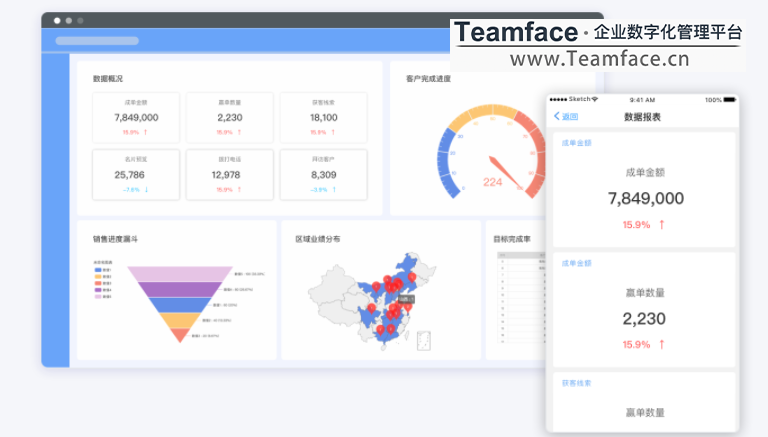
Task: Click the 目标完成率 panel title
Action: point(512,239)
